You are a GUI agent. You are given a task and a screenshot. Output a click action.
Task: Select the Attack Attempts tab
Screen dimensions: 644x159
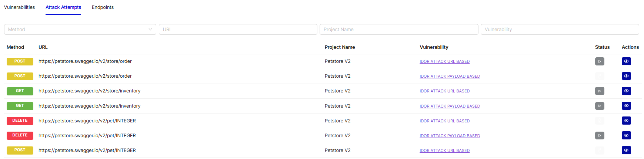63,7
